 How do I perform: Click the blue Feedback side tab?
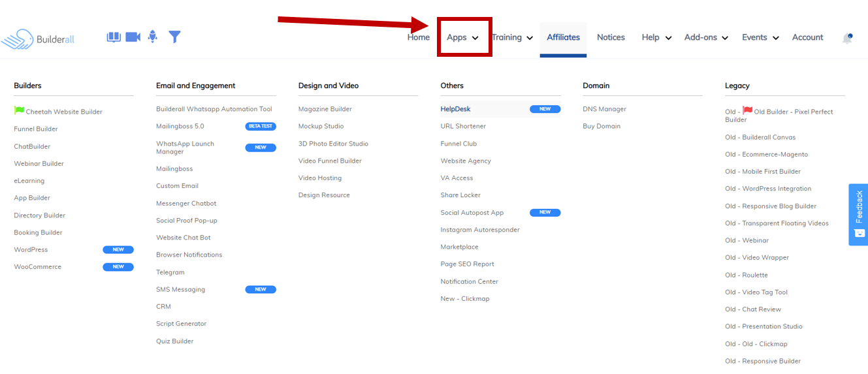tap(858, 214)
